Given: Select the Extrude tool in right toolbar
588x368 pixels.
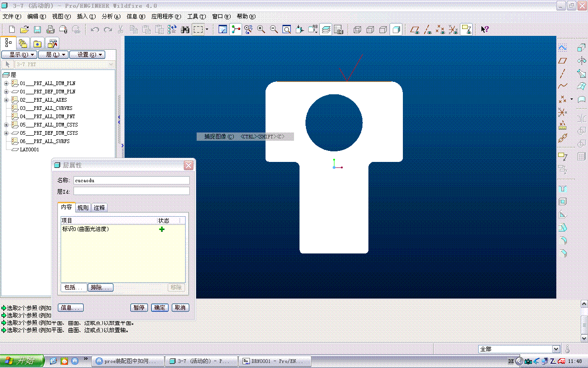Looking at the screenshot, I should (x=582, y=48).
